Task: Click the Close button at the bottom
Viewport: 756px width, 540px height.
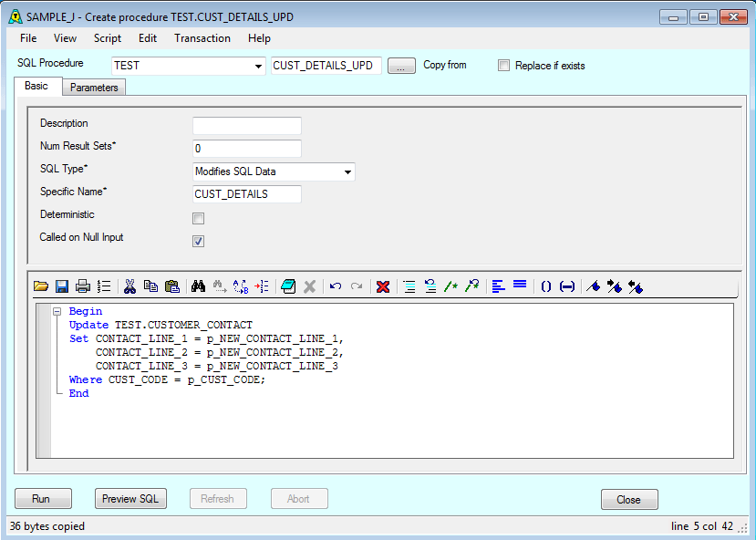Action: pyautogui.click(x=629, y=500)
